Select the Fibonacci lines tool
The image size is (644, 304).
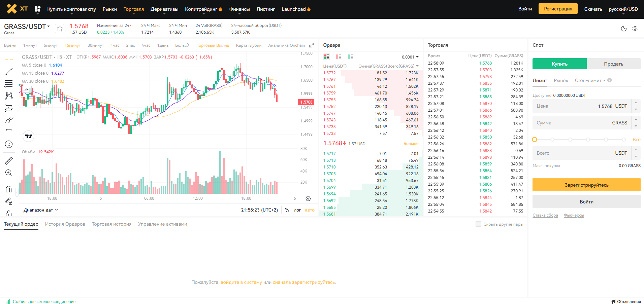click(9, 84)
